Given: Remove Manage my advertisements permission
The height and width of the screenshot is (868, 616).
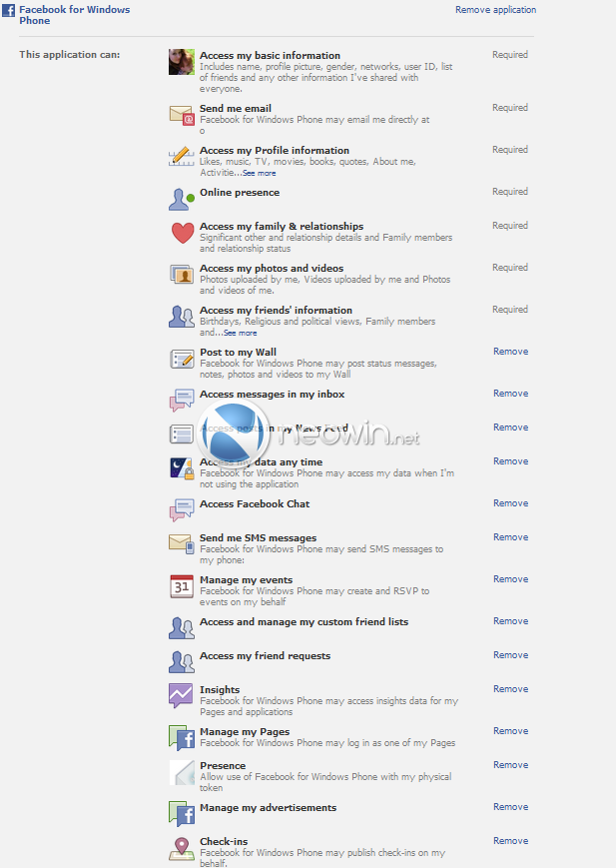Looking at the screenshot, I should [510, 806].
